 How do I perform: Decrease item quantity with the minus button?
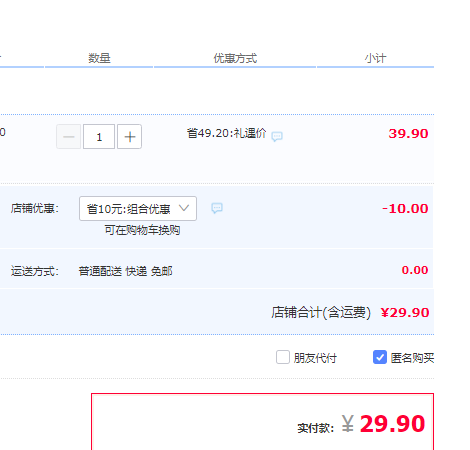coord(68,137)
